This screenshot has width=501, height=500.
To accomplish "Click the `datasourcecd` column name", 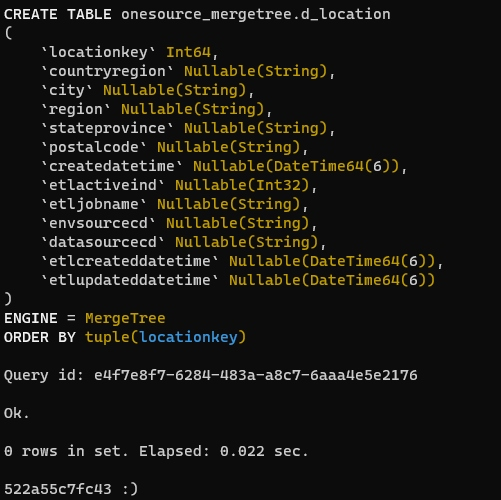I will point(103,242).
